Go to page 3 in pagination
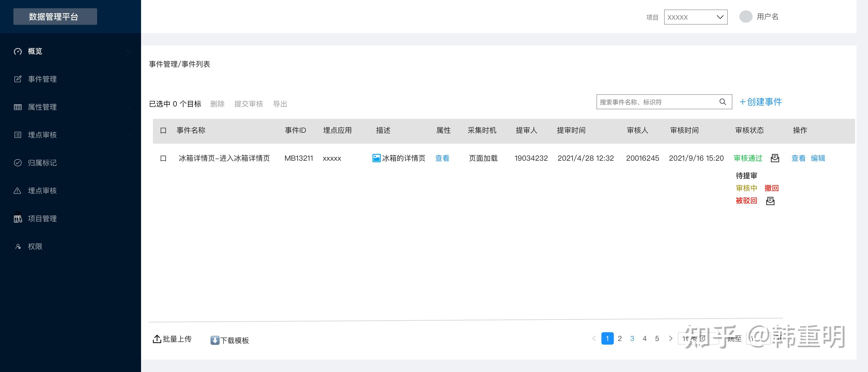The height and width of the screenshot is (372, 868). coord(632,338)
